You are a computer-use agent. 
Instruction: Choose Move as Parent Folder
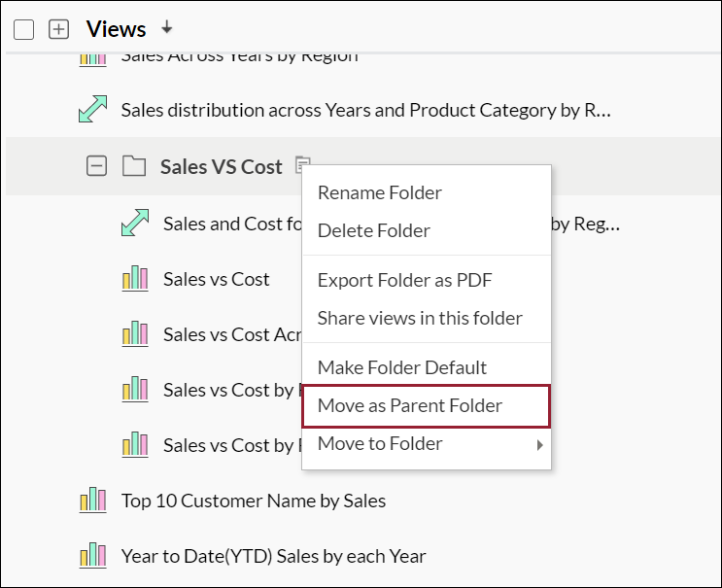(x=410, y=405)
